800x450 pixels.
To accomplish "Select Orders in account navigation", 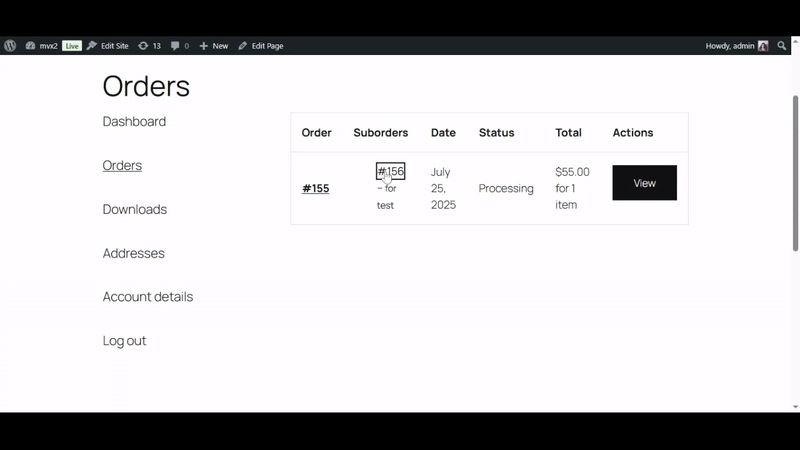I will point(122,166).
